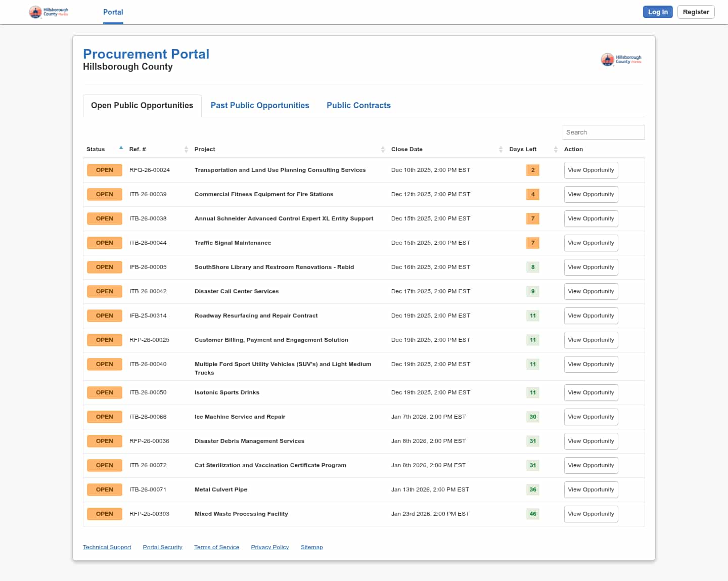Focus the Search input field
728x581 pixels.
click(603, 132)
